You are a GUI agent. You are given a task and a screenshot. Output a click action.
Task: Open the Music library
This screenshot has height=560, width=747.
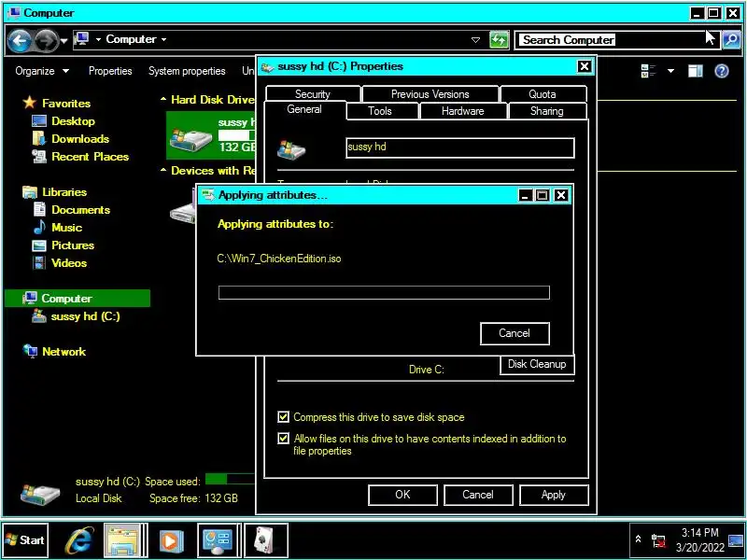(x=66, y=228)
